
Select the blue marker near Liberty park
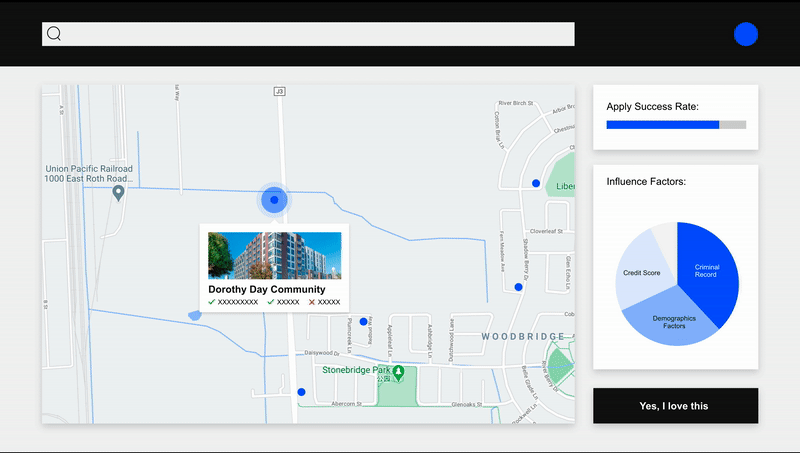pos(536,183)
